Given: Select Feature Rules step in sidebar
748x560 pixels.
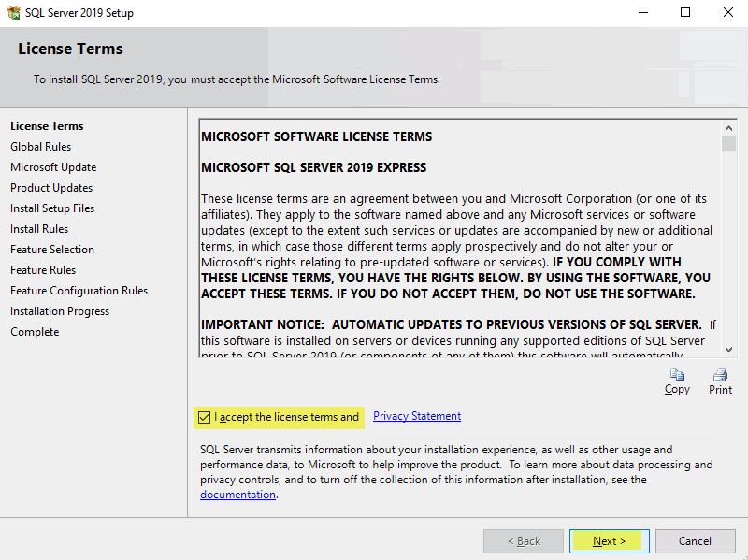Looking at the screenshot, I should 43,269.
